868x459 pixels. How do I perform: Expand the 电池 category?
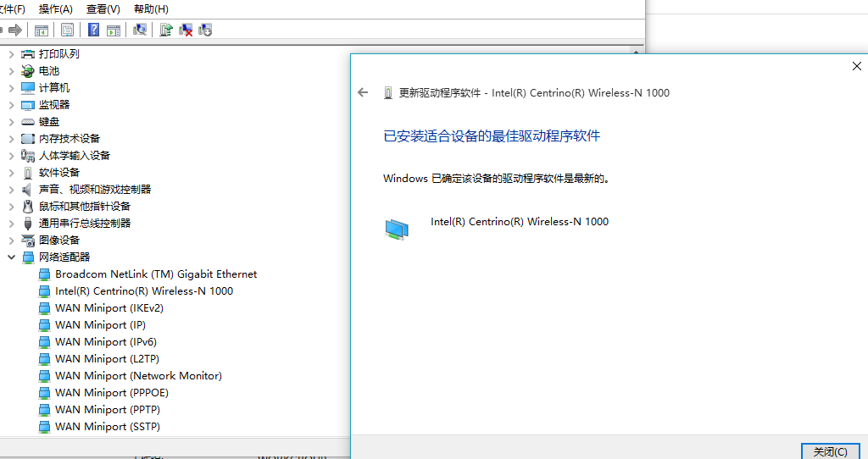click(11, 71)
